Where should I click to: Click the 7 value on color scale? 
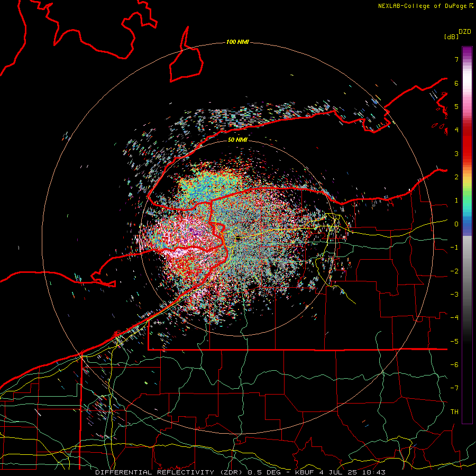pyautogui.click(x=456, y=59)
